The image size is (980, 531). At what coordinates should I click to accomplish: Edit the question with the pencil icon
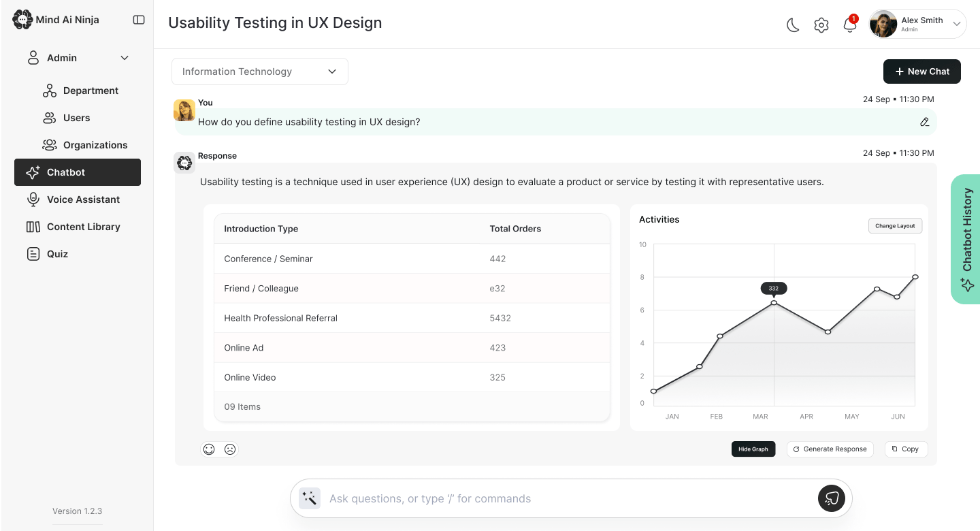(x=924, y=122)
